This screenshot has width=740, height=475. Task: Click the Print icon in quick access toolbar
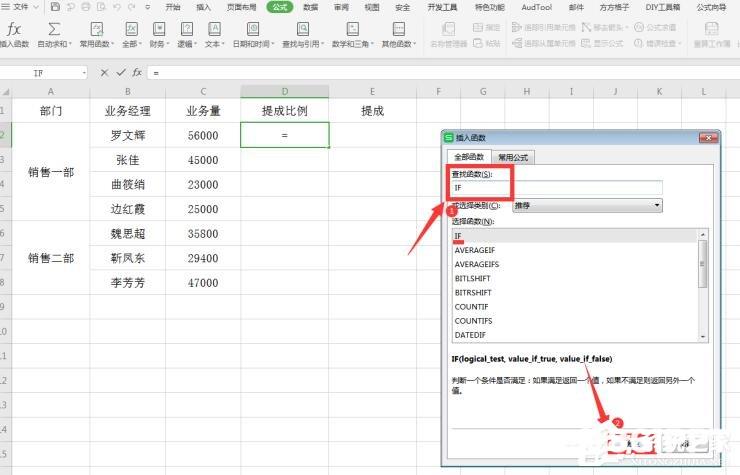(85, 7)
